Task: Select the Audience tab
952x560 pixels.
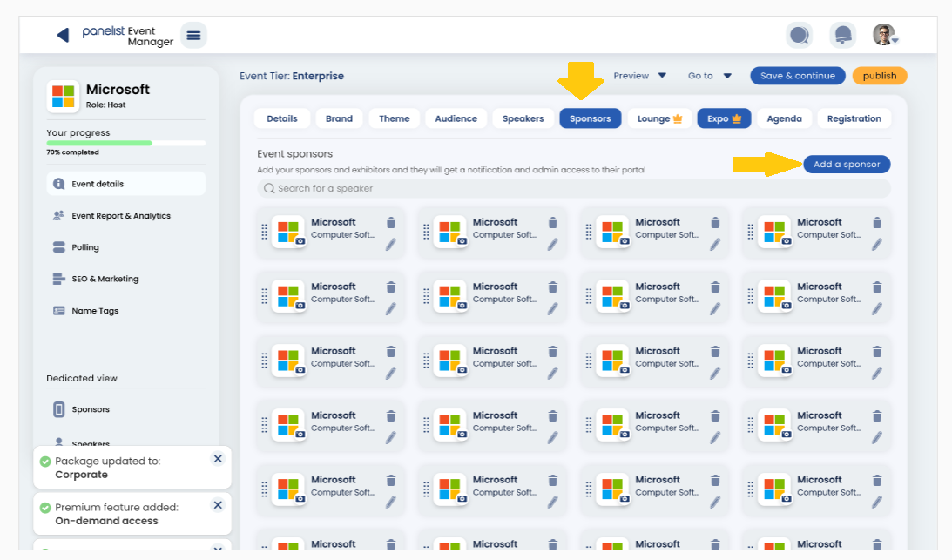Action: point(456,118)
